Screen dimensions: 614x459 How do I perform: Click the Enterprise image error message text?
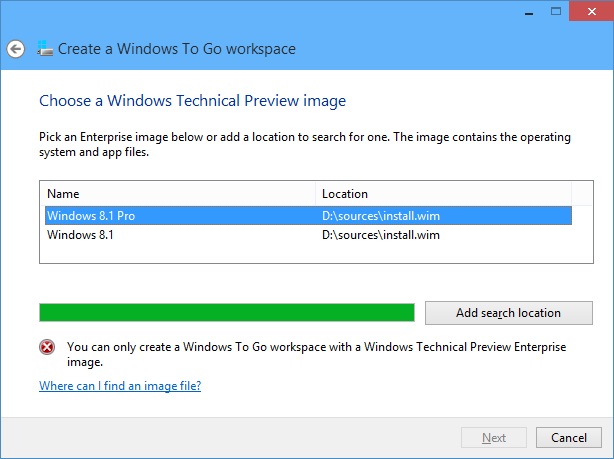click(x=316, y=354)
